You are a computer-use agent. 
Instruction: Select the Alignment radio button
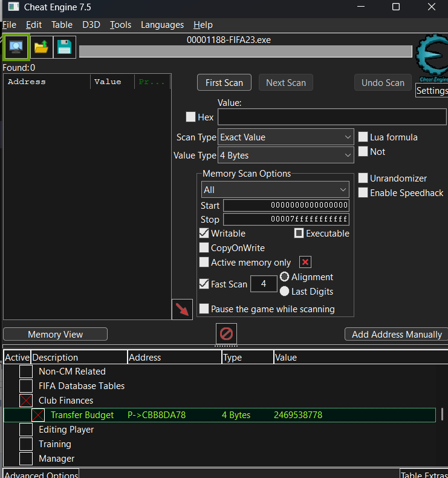pos(284,277)
